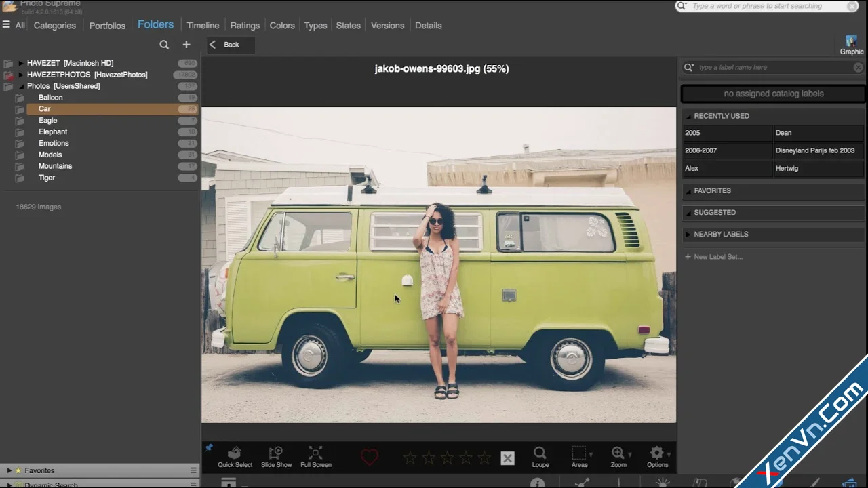868x488 pixels.
Task: Reject the image with the X icon
Action: pos(507,458)
